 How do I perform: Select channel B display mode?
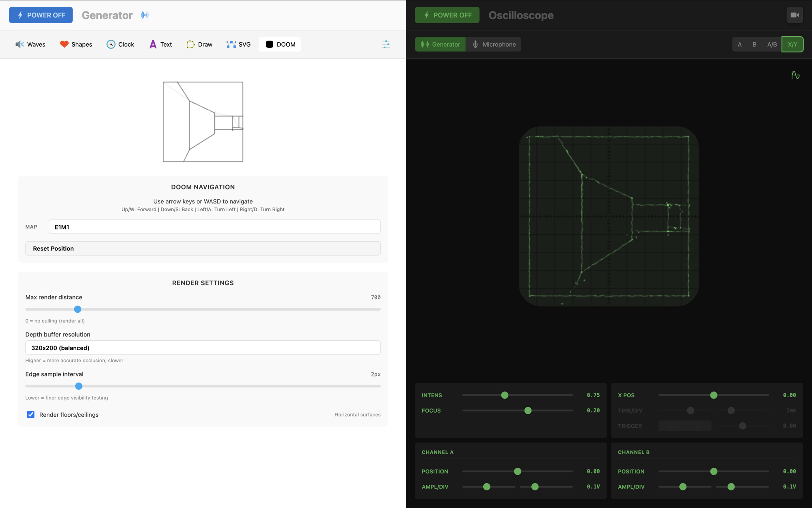(754, 44)
